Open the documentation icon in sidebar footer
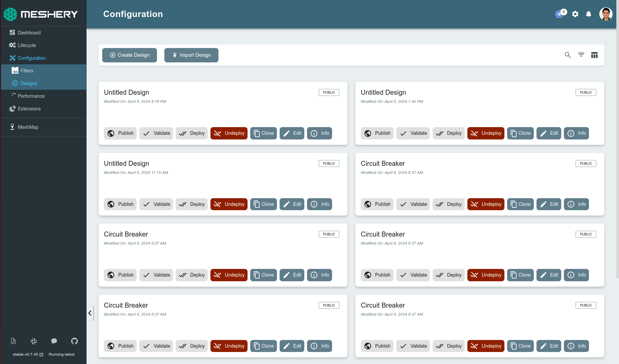This screenshot has width=619, height=364. coord(13,341)
